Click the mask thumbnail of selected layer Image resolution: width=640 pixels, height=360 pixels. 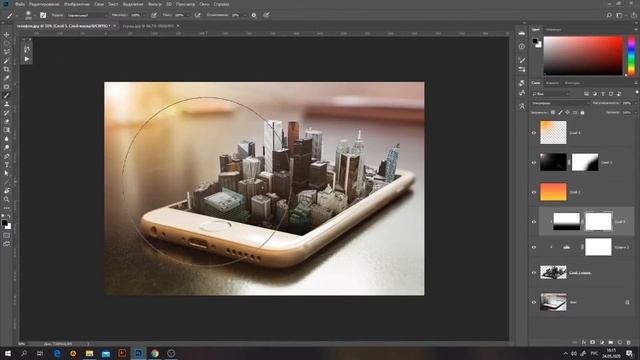tap(598, 222)
